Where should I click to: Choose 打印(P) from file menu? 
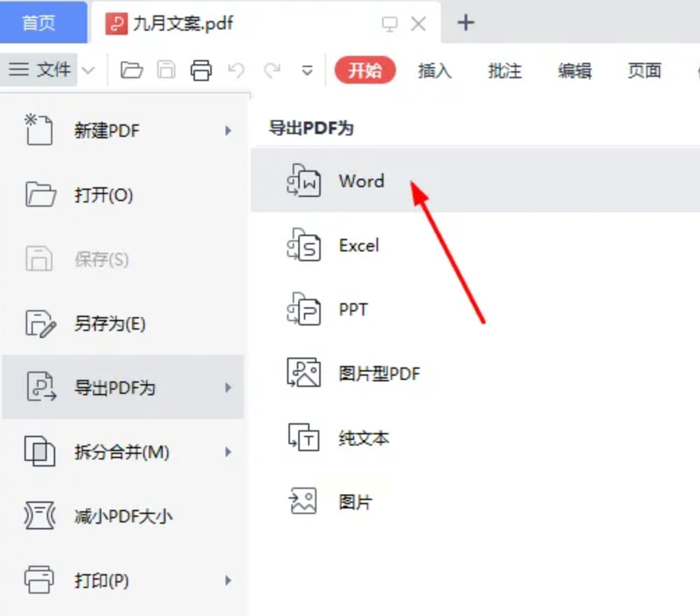tap(123, 581)
